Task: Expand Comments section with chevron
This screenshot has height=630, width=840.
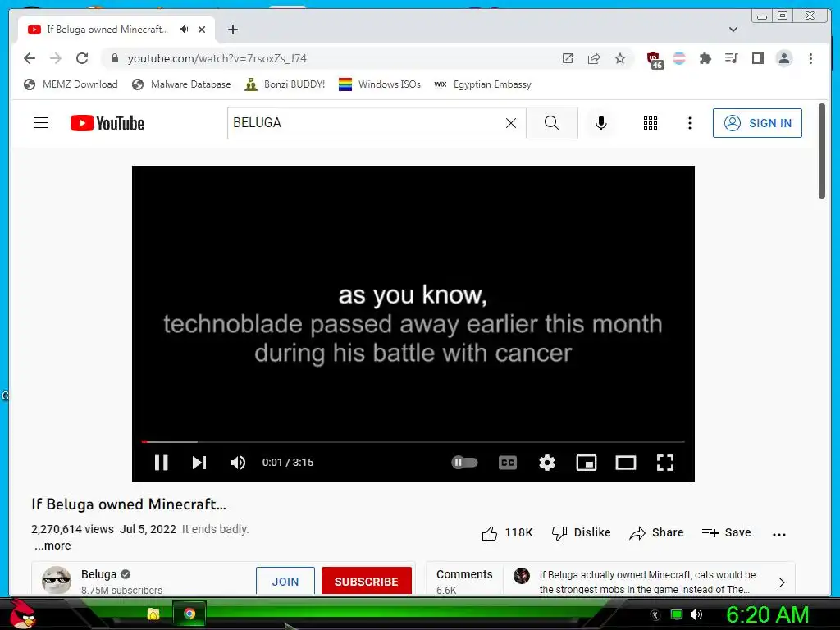Action: (782, 582)
